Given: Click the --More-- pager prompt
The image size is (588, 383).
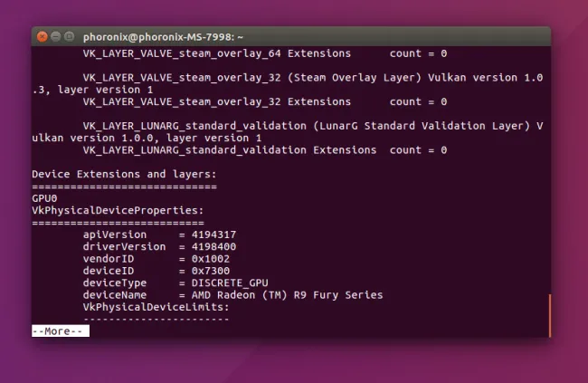Looking at the screenshot, I should (61, 331).
